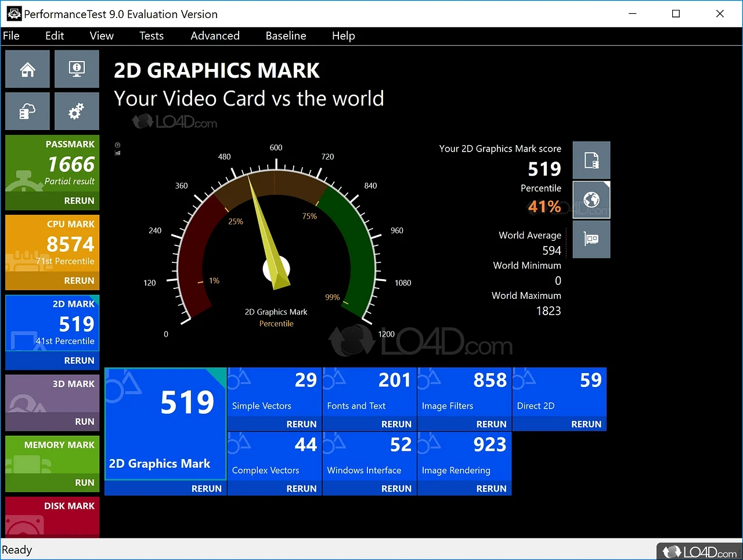Rerun the Direct 2D test
This screenshot has height=560, width=743.
(586, 424)
